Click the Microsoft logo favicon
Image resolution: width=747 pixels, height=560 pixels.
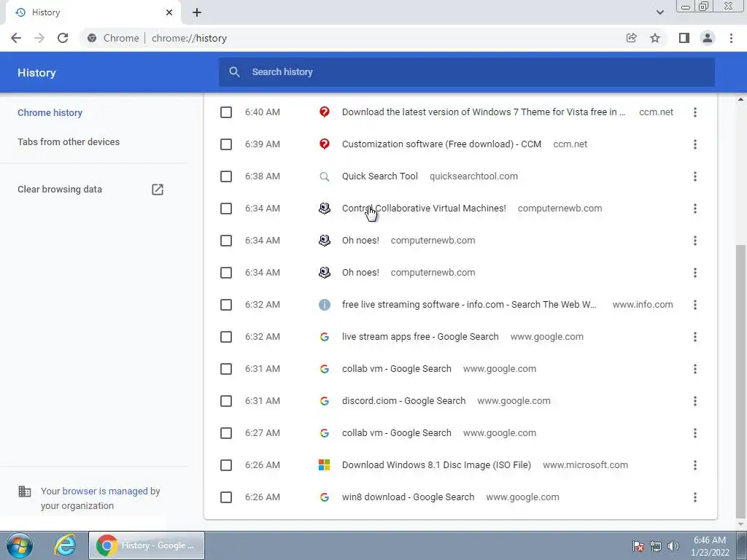pos(325,465)
